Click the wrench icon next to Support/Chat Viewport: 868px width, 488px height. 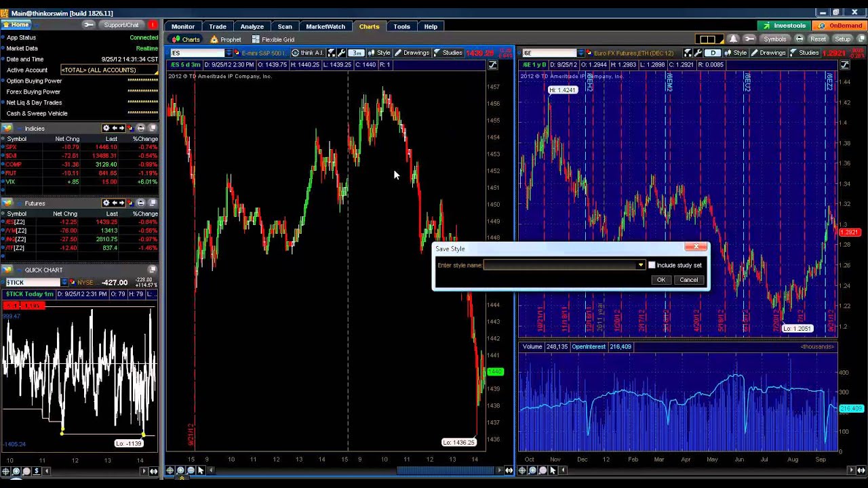[x=88, y=25]
